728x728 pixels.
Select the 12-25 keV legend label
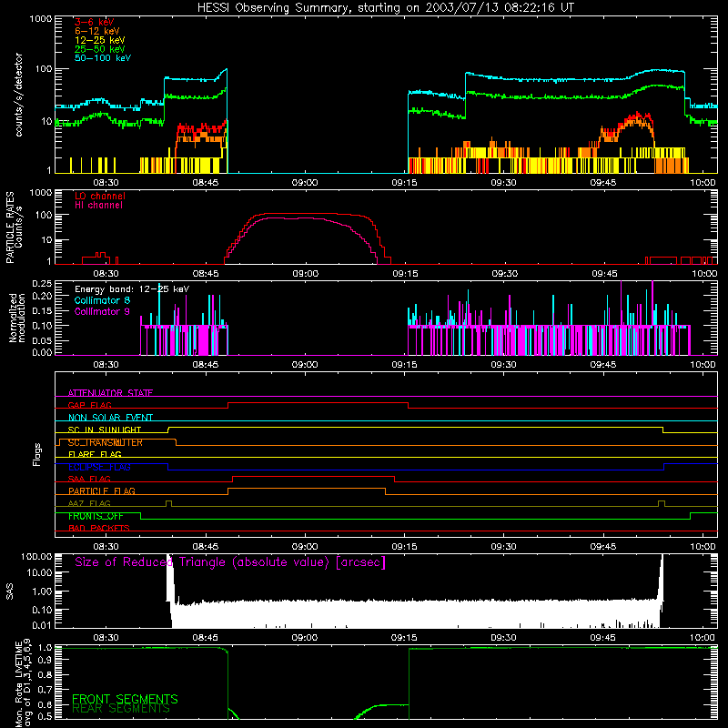pyautogui.click(x=100, y=40)
